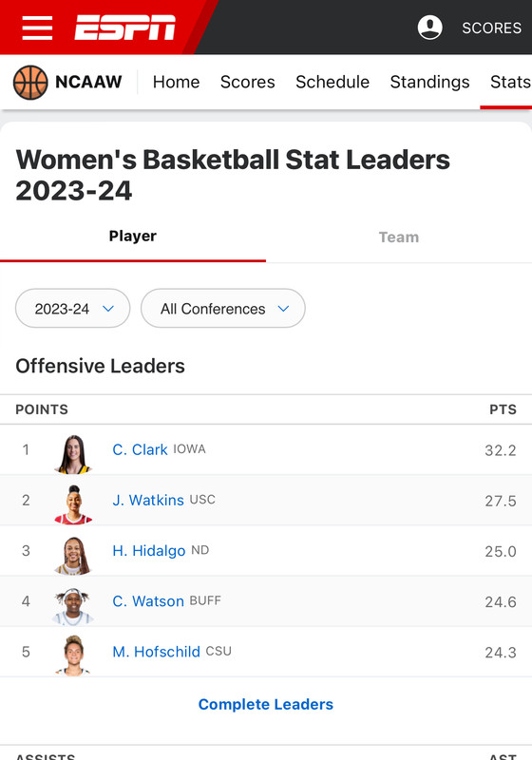
Task: Open C. Clark's player headshot
Action: (x=73, y=454)
